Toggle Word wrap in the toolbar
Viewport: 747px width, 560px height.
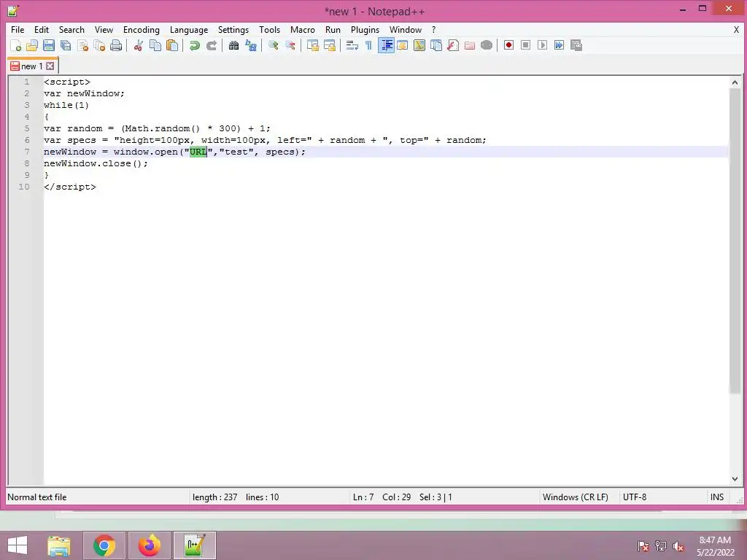tap(352, 45)
